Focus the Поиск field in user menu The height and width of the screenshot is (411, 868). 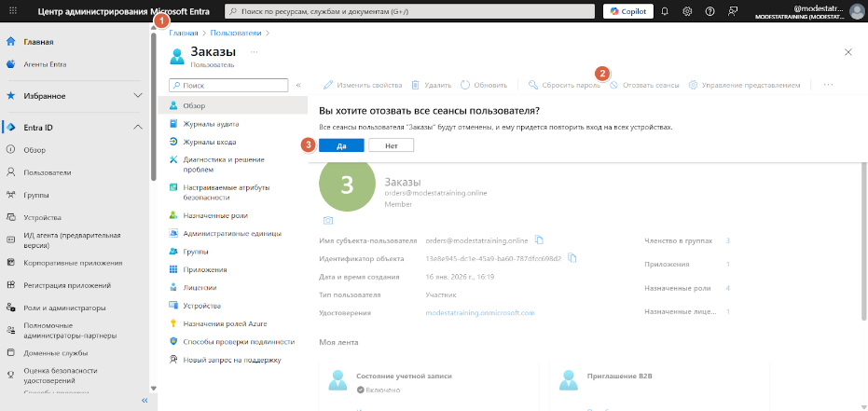(228, 85)
